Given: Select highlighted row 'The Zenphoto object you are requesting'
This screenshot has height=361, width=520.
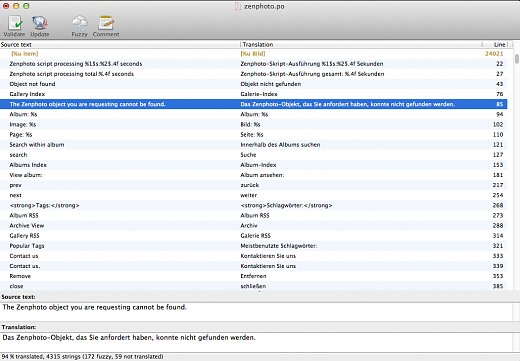Looking at the screenshot, I should pos(254,104).
